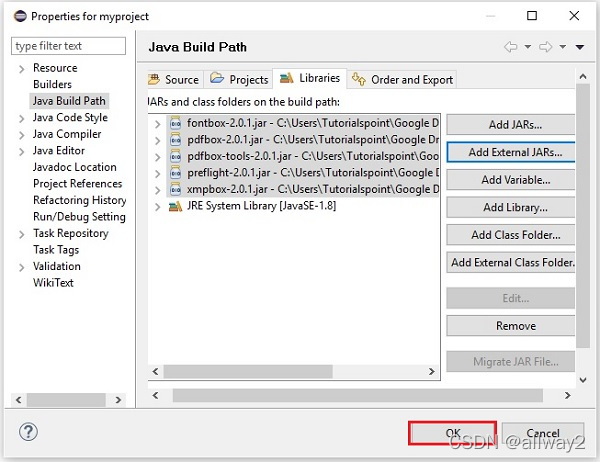This screenshot has height=462, width=600.
Task: Open the forward history dropdown arrow
Action: coord(563,47)
